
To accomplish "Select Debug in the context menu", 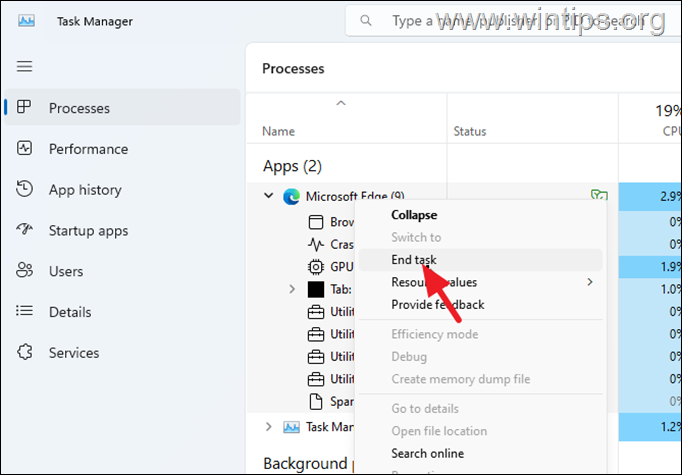I will click(481, 357).
